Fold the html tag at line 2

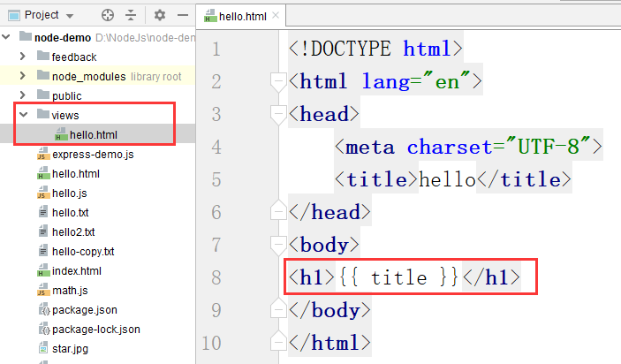coord(278,82)
